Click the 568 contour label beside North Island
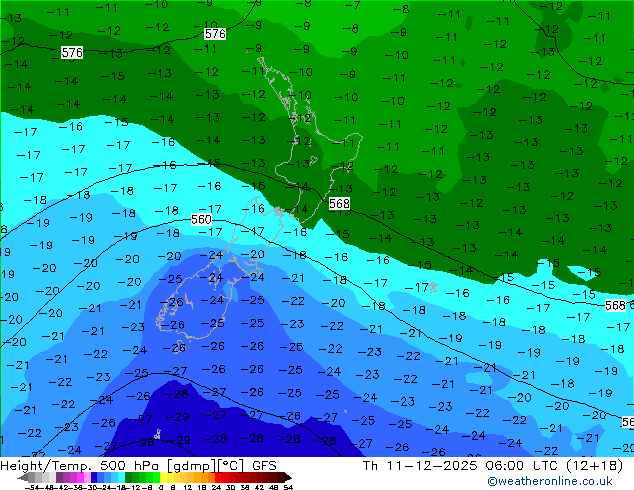Screen dimensions: 634x490 click(339, 203)
